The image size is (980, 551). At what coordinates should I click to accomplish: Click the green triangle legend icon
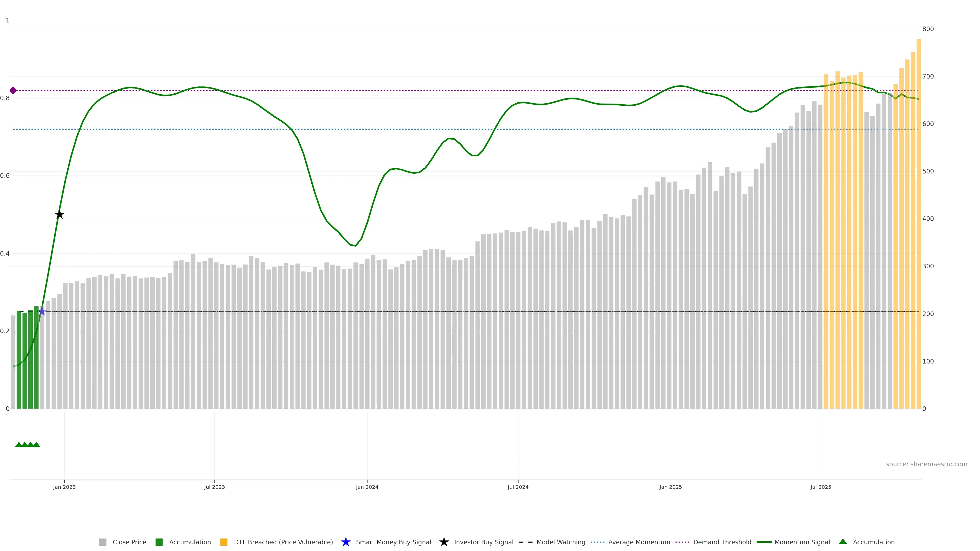(x=843, y=542)
